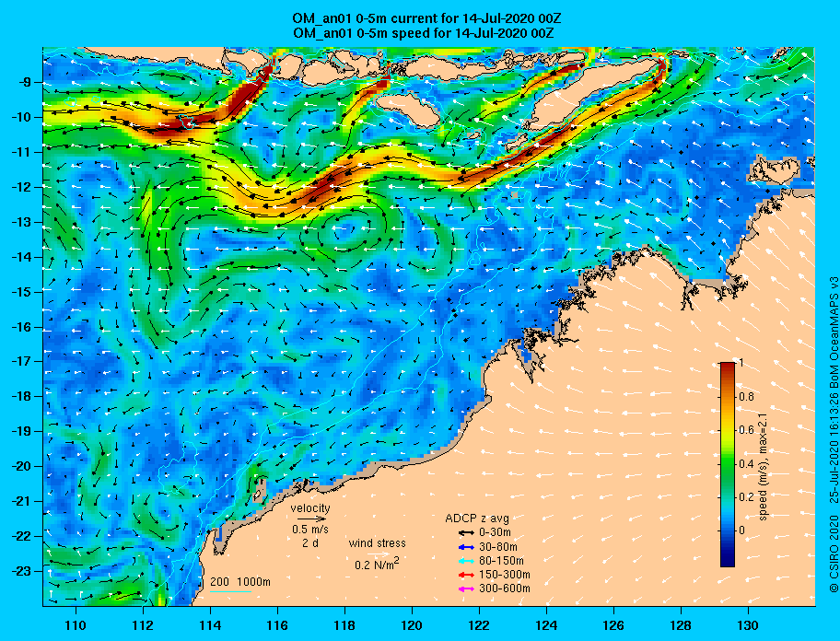
Task: Click the colorbar tick label '0'
Action: 742,530
